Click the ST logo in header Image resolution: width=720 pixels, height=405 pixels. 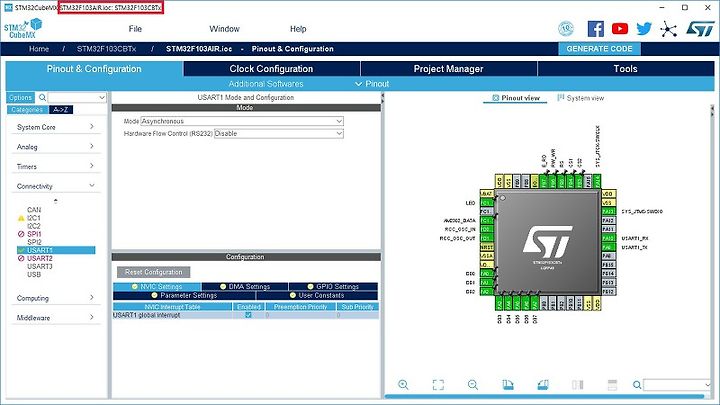coord(700,29)
